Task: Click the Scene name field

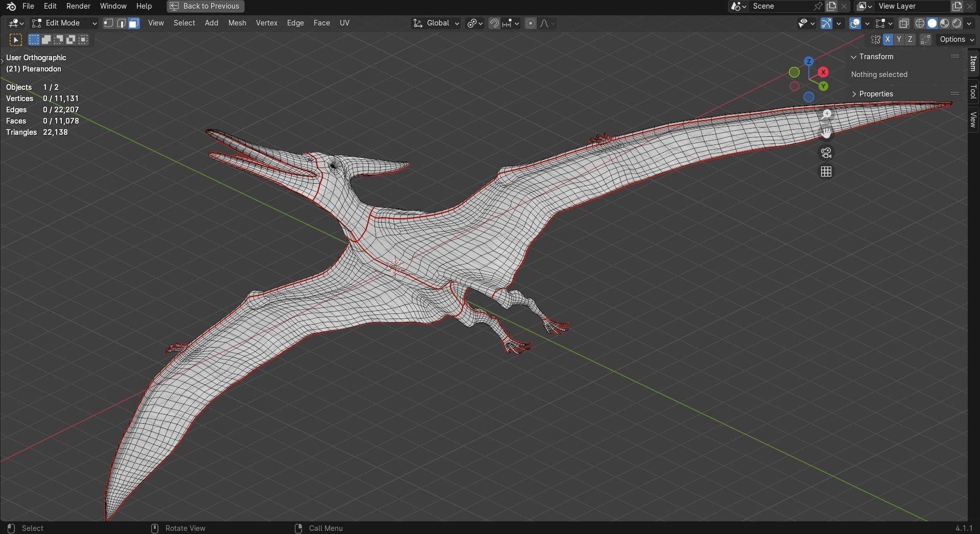Action: pos(781,6)
